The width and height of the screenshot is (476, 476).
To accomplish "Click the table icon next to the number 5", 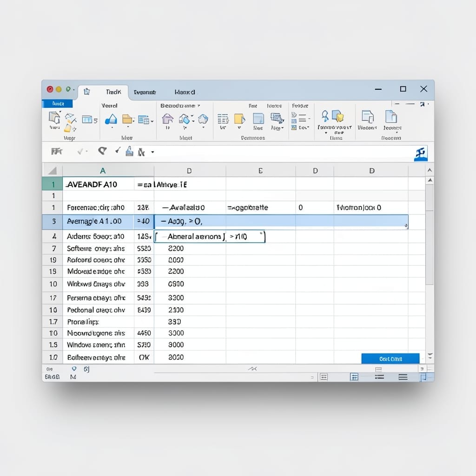I will (x=87, y=119).
